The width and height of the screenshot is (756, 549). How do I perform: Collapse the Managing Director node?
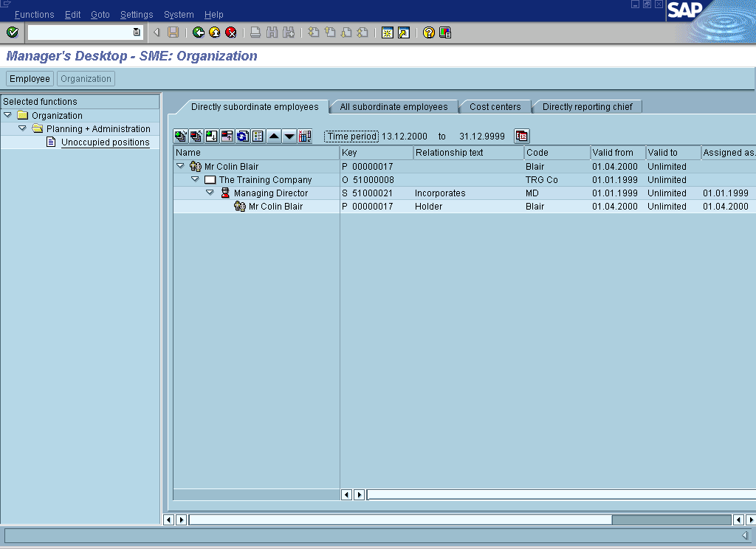[210, 193]
